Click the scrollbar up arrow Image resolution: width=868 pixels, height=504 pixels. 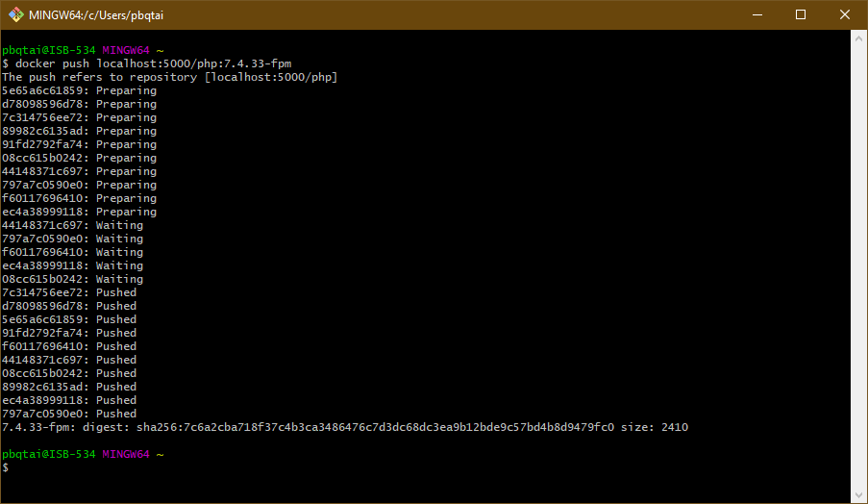point(858,38)
